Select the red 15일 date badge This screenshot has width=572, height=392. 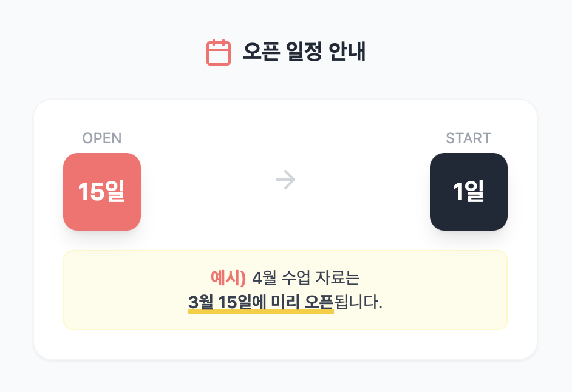[102, 192]
